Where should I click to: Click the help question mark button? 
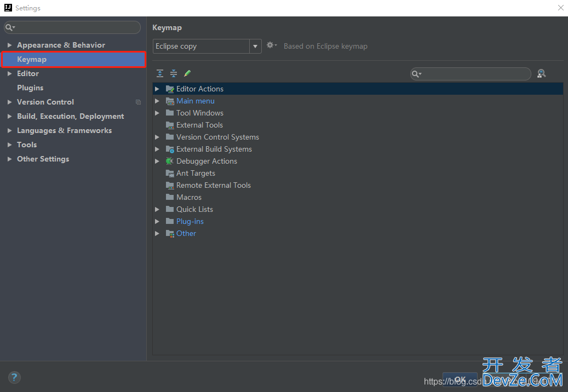(14, 378)
